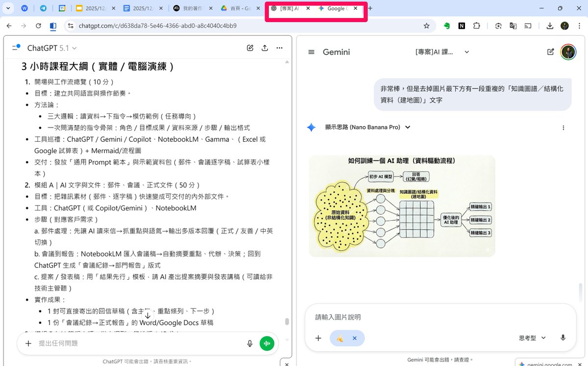588x366 pixels.
Task: Open the Gemini sidebar hamburger icon
Action: (x=311, y=52)
